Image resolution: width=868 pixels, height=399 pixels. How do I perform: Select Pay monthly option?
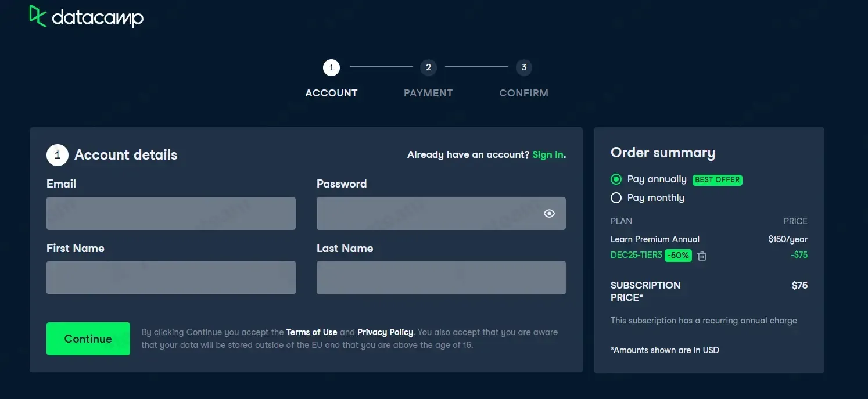point(616,198)
